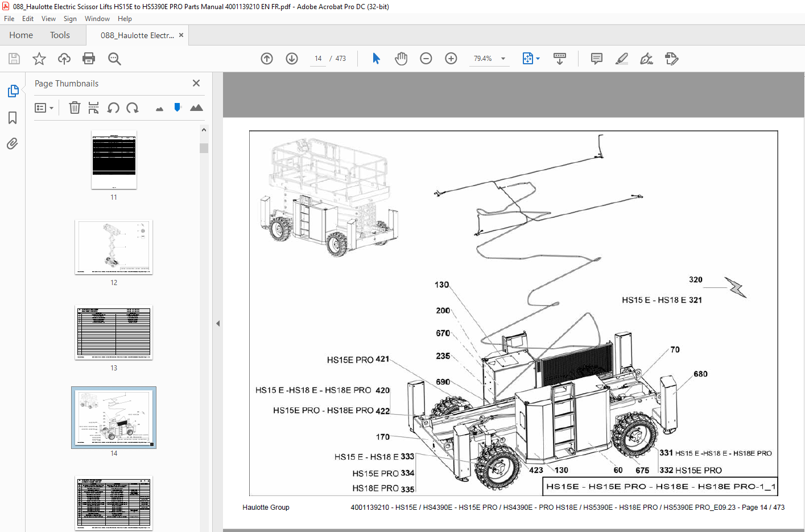805x532 pixels.
Task: Open the Bookmarks side panel icon
Action: [x=13, y=118]
